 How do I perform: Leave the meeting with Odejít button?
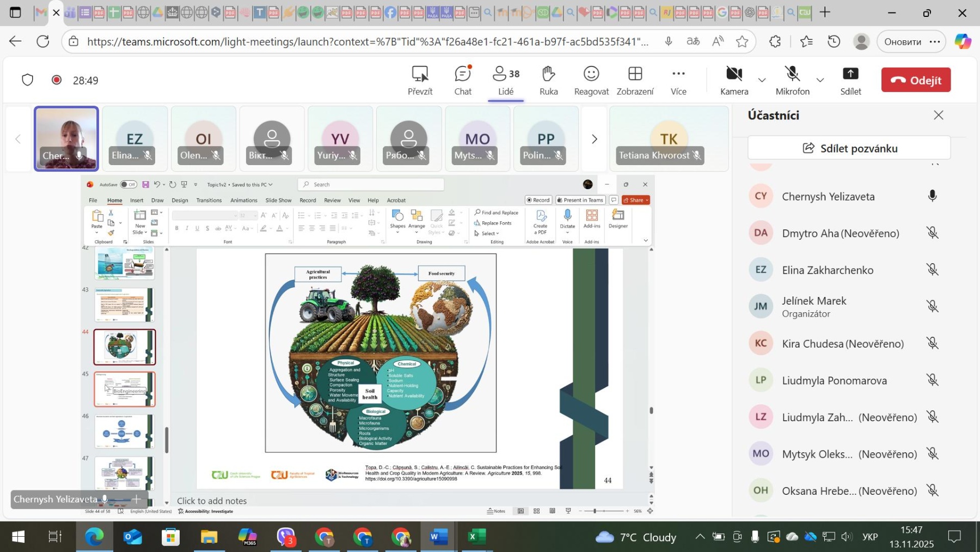pyautogui.click(x=916, y=80)
